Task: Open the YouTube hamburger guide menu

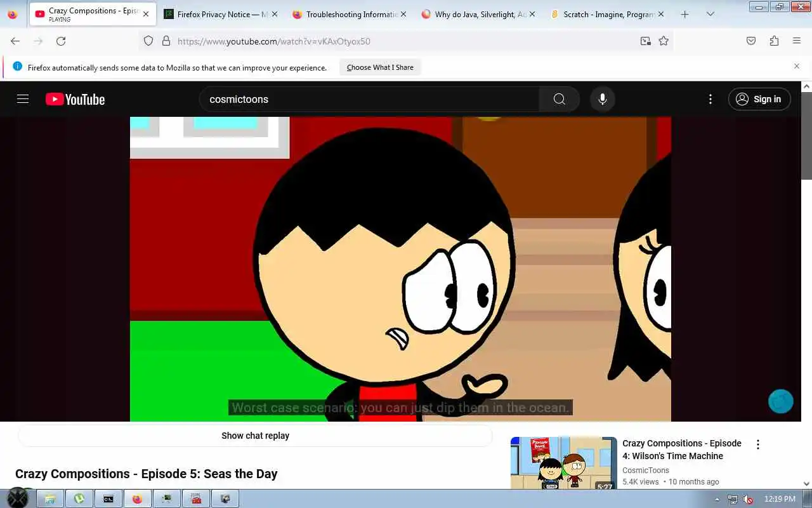Action: coord(23,99)
